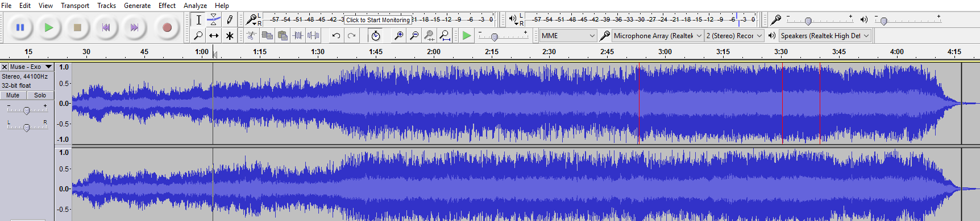Viewport: 980px width, 221px height.
Task: Click the Pause button
Action: [x=20, y=27]
